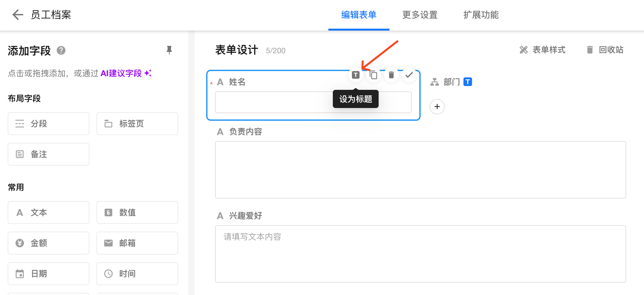Click the help icon next to 添加字段
644x295 pixels.
click(x=61, y=50)
